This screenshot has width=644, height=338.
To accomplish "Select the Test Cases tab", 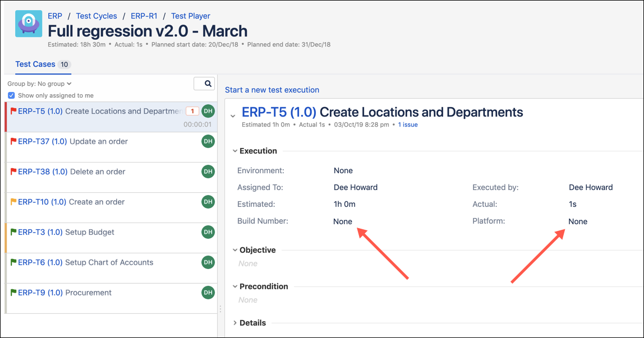I will click(35, 64).
